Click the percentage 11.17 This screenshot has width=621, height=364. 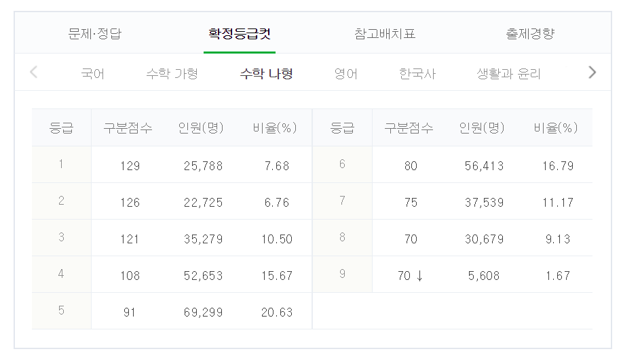pyautogui.click(x=558, y=203)
